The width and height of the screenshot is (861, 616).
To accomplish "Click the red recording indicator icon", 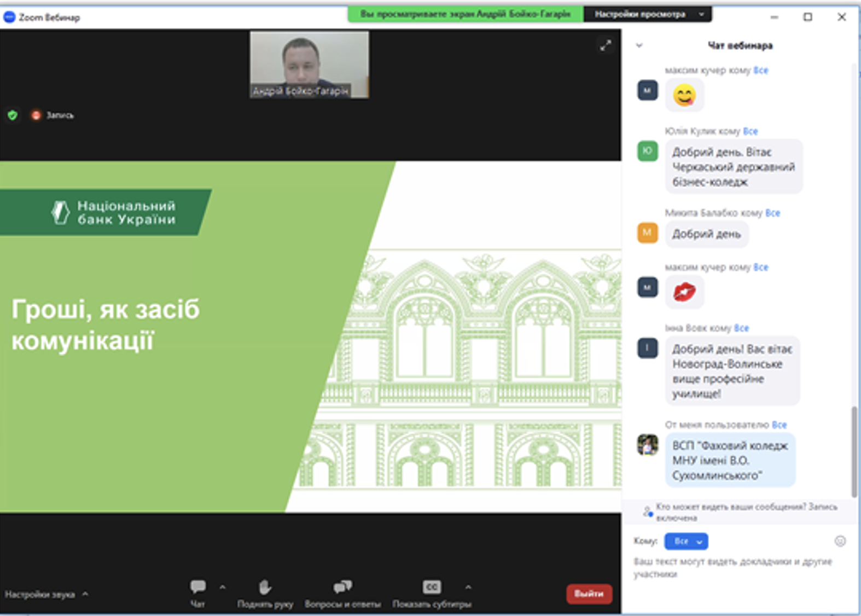I will click(x=36, y=115).
